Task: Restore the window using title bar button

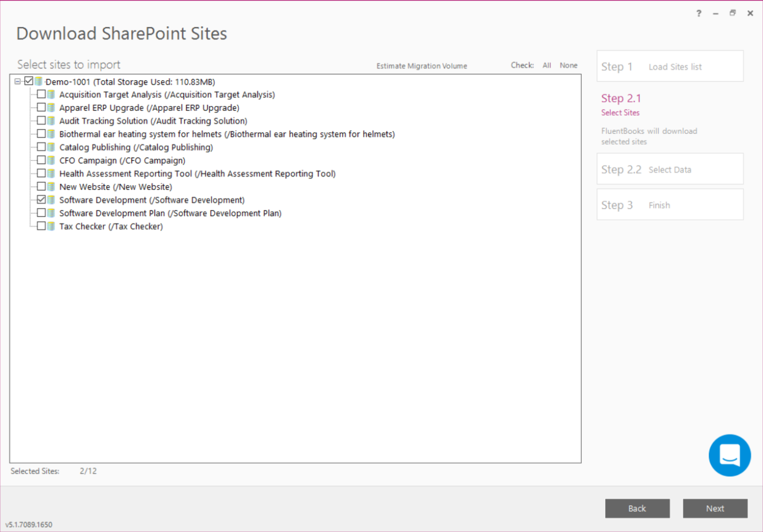Action: coord(732,13)
